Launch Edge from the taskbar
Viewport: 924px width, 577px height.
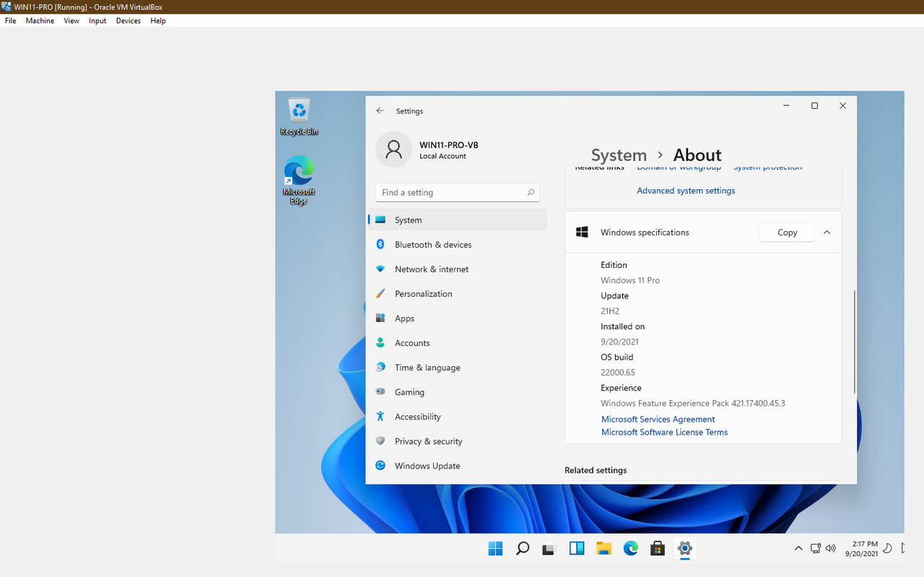(631, 549)
